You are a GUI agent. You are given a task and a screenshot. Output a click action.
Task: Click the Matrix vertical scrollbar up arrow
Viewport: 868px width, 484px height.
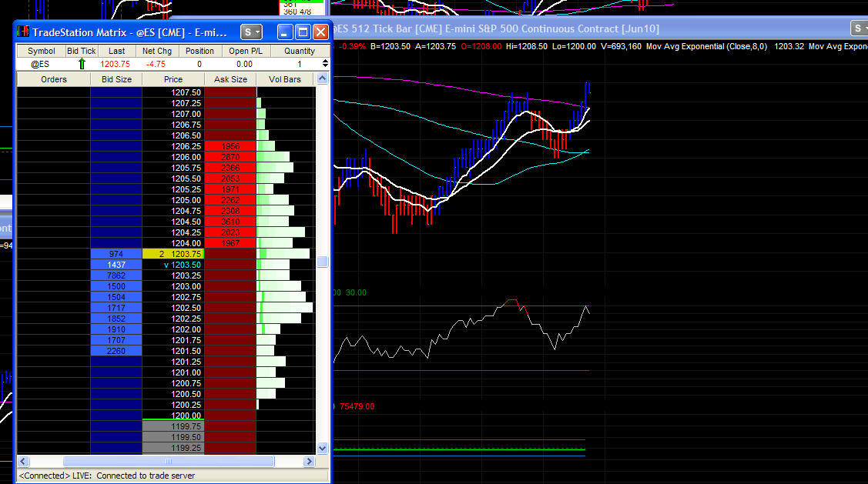(x=322, y=79)
